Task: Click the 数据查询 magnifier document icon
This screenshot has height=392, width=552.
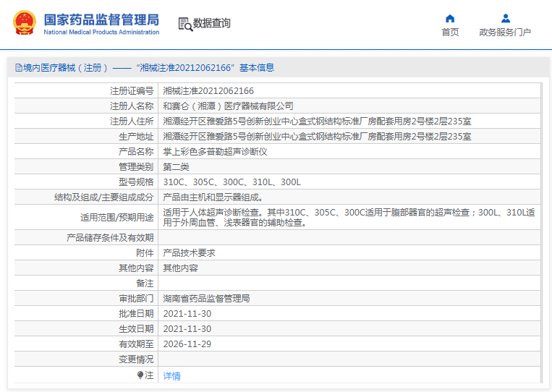Action: [185, 24]
